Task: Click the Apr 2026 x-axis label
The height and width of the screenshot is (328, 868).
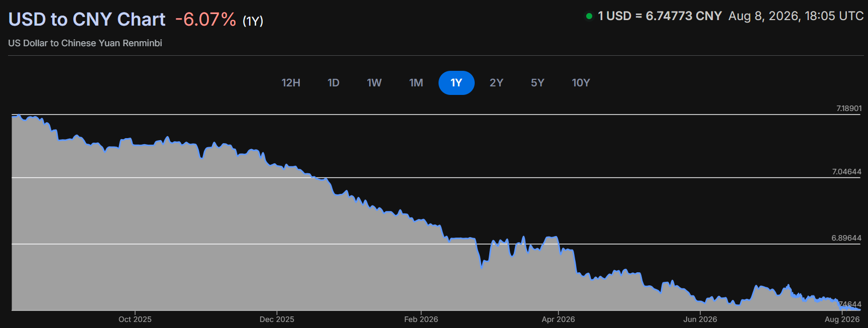Action: [x=558, y=319]
